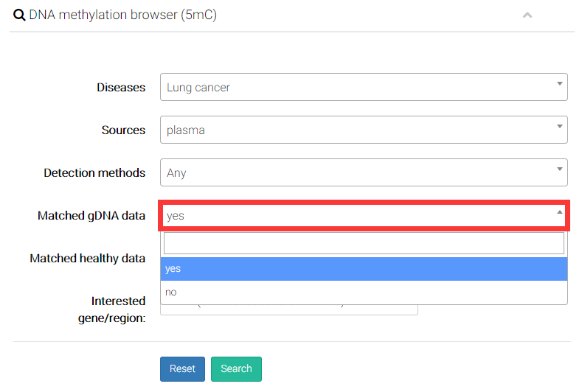Click the Diseases field label
This screenshot has height=392, width=582.
click(x=121, y=87)
